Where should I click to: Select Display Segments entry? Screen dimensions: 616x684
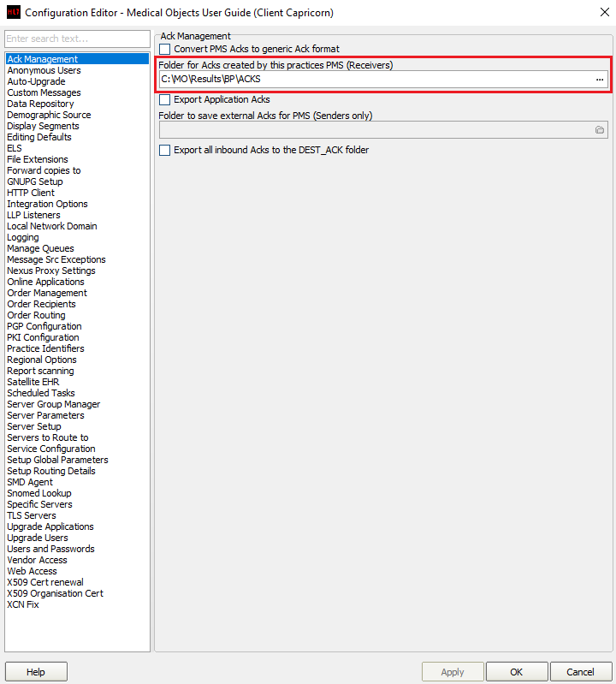coord(43,126)
